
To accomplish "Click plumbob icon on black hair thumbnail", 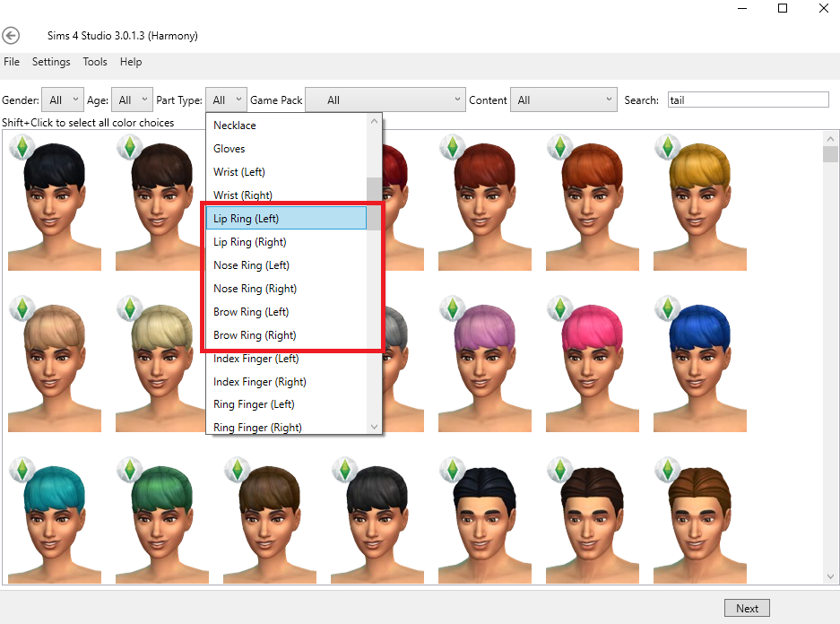I will pos(22,147).
